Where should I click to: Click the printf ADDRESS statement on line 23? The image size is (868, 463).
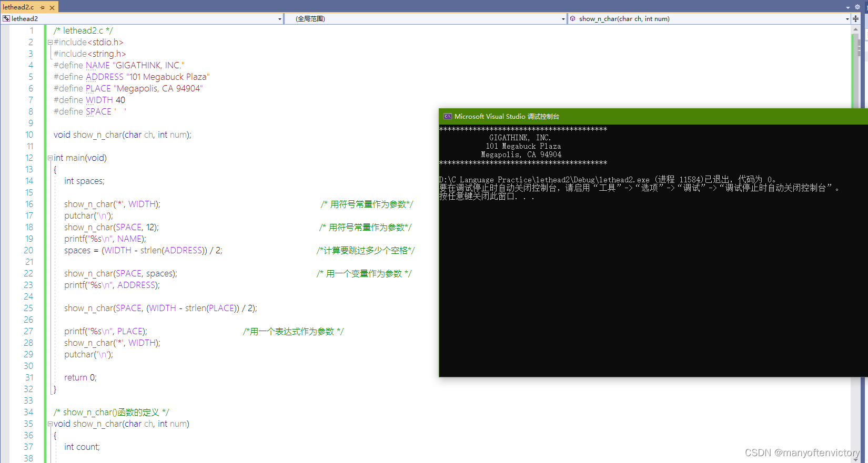tap(112, 285)
